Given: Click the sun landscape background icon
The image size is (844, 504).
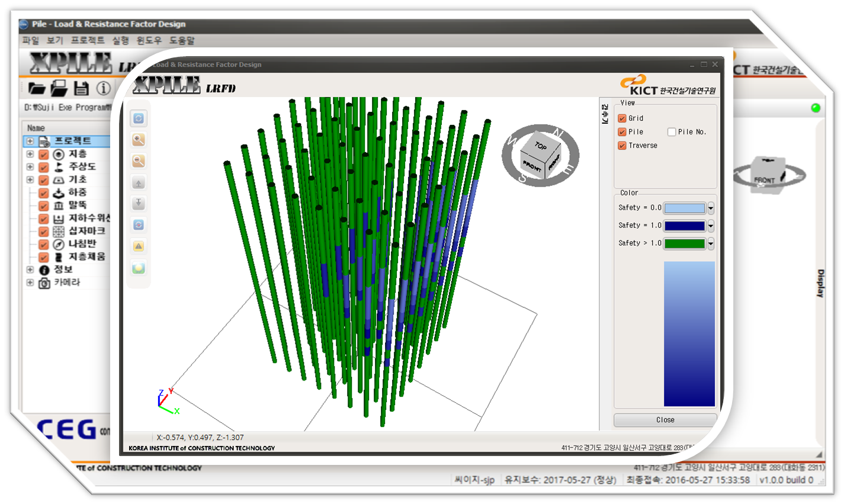Looking at the screenshot, I should (139, 268).
